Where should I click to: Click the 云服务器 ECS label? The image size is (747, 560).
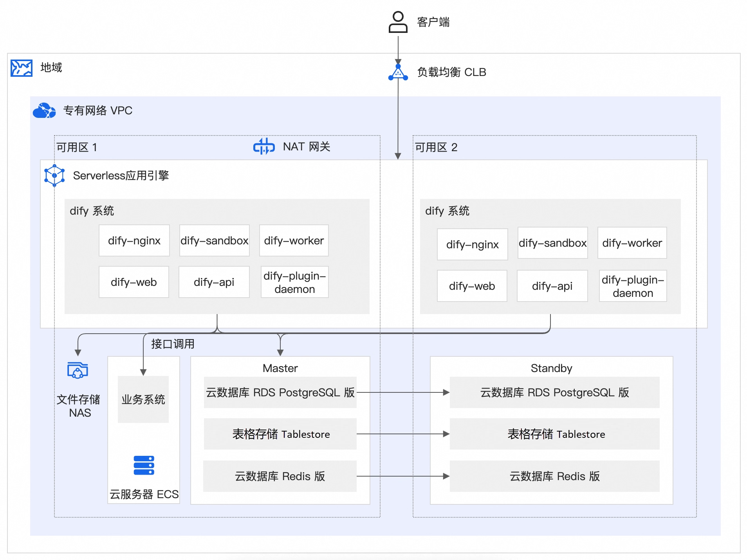pos(144,494)
